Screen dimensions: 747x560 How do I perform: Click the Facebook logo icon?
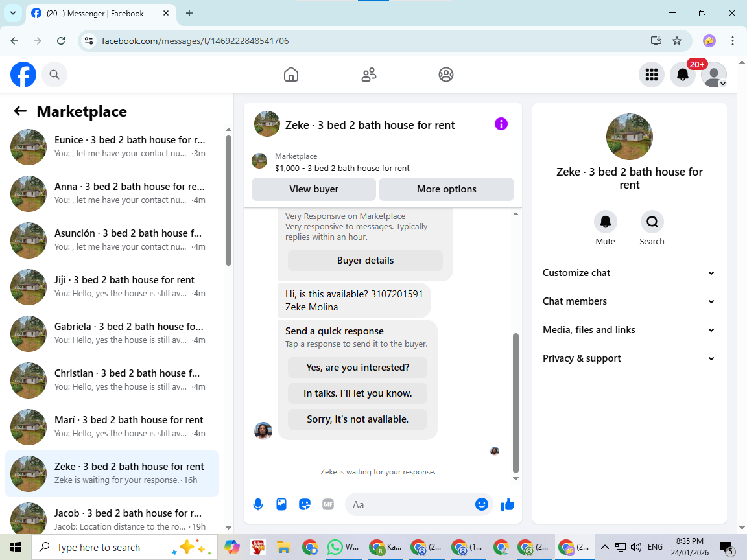[23, 75]
